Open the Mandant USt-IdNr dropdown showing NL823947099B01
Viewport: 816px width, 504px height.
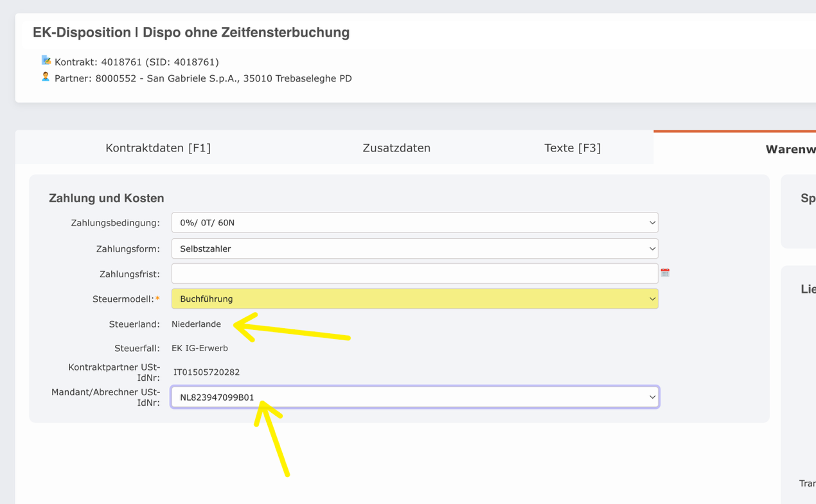(x=414, y=396)
